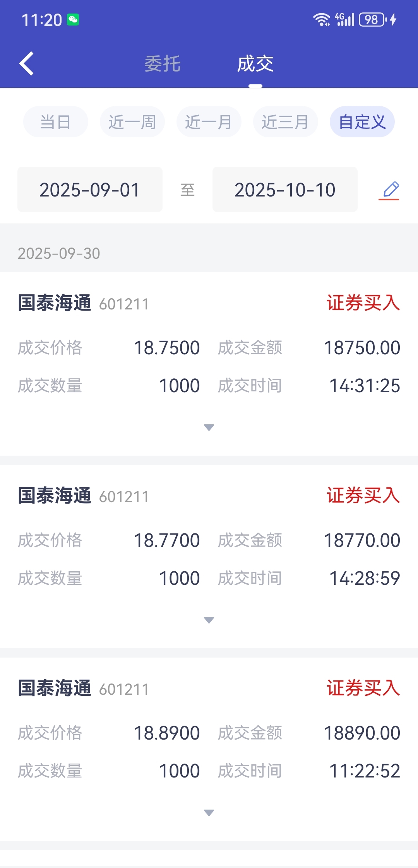The height and width of the screenshot is (868, 418).
Task: Click the pencil edit date icon
Action: pos(389,190)
